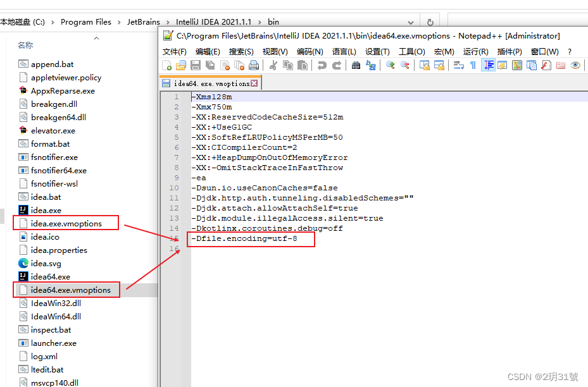The height and width of the screenshot is (387, 588).
Task: Click the 名称 column header
Action: tap(25, 46)
